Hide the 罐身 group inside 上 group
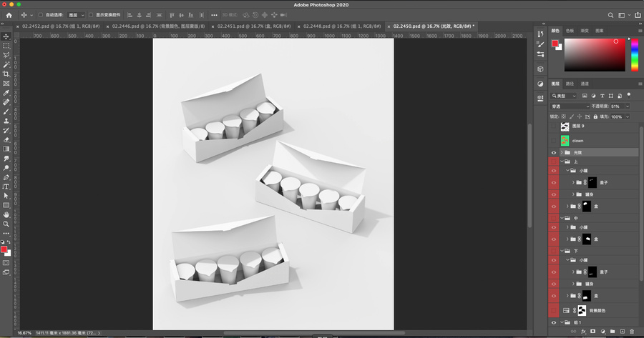Screen dimensions: 644x338 553,194
